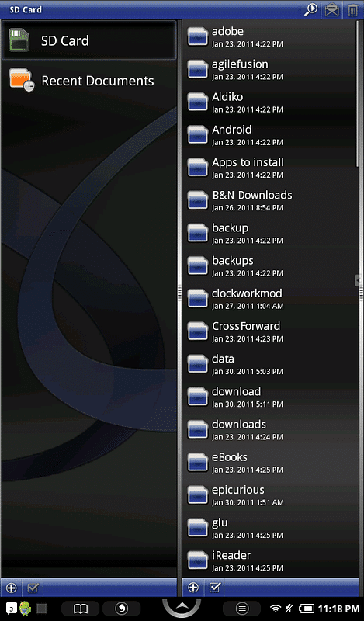Toggle the select checkmark in left pane footer
The height and width of the screenshot is (621, 364).
33,588
